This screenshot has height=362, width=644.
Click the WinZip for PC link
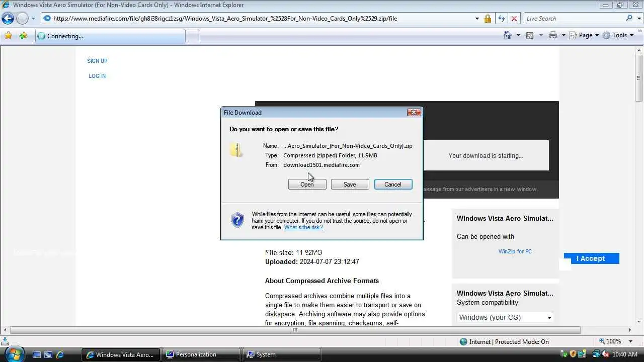coord(515,251)
